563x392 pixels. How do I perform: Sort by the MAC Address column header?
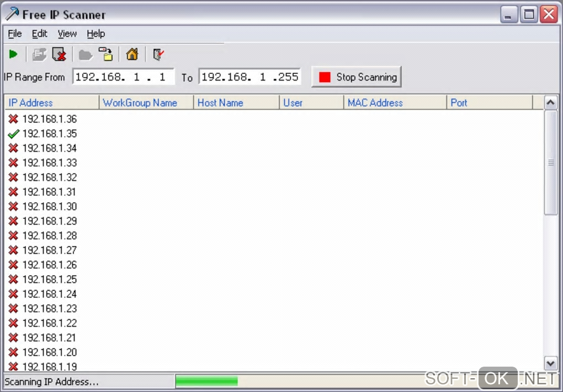click(x=395, y=103)
